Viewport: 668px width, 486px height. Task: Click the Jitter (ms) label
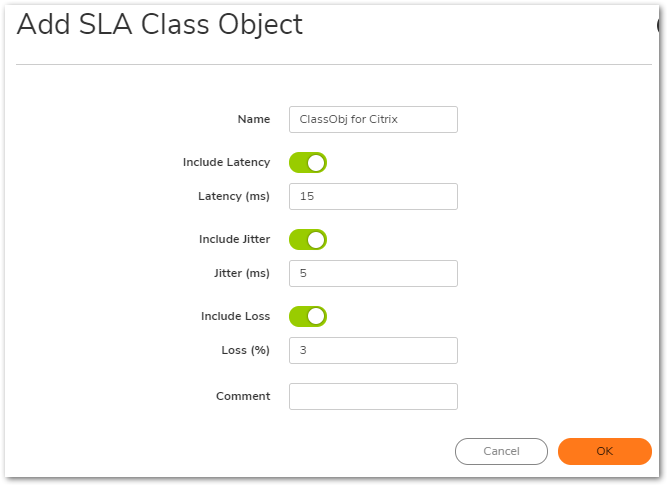(242, 274)
